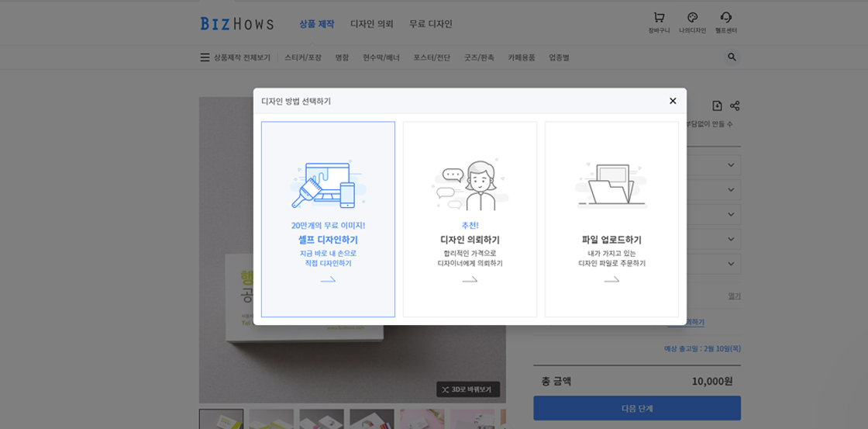Click the share icon
Screen dimensions: 868x429
(735, 106)
